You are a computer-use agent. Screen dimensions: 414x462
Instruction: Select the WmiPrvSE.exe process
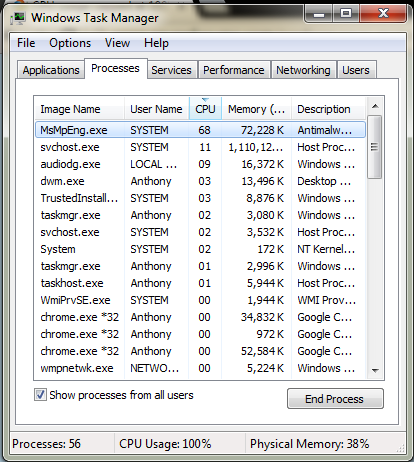(x=200, y=300)
